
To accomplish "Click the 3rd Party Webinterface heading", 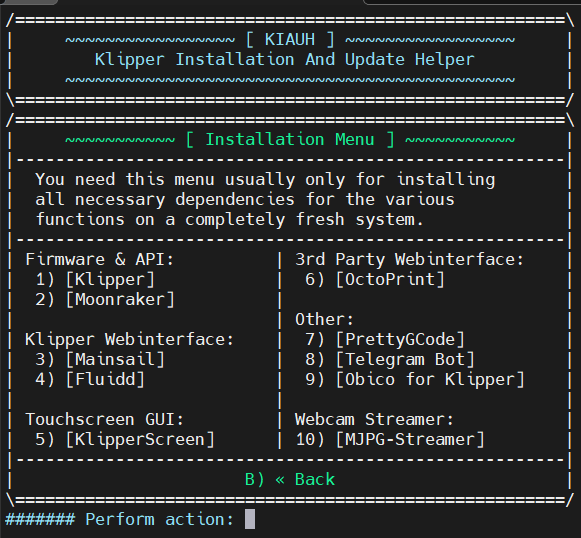I will click(409, 259).
